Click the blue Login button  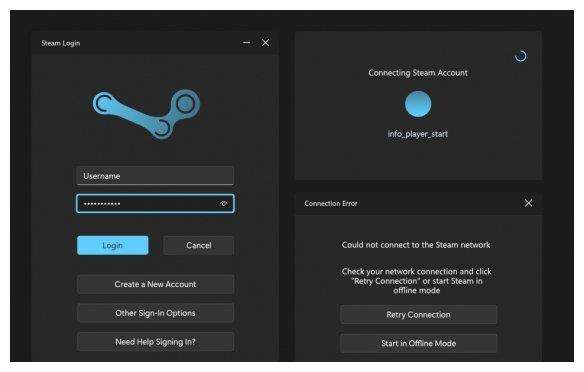tap(112, 245)
